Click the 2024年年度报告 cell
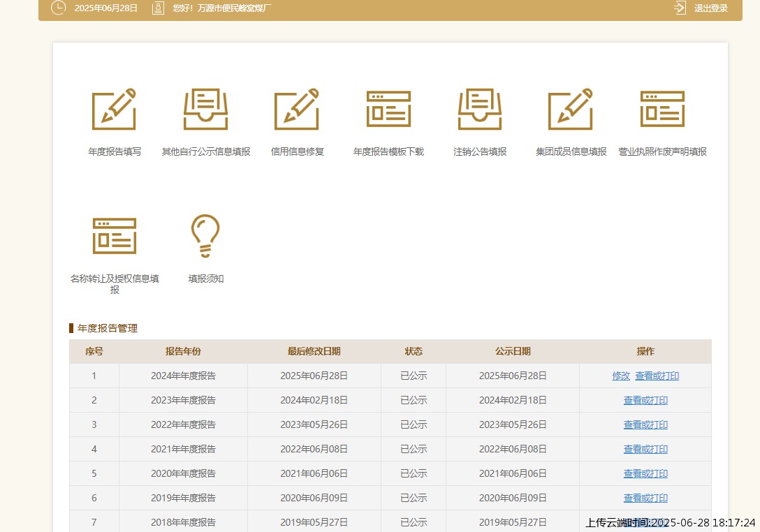This screenshot has width=760, height=532. 183,376
